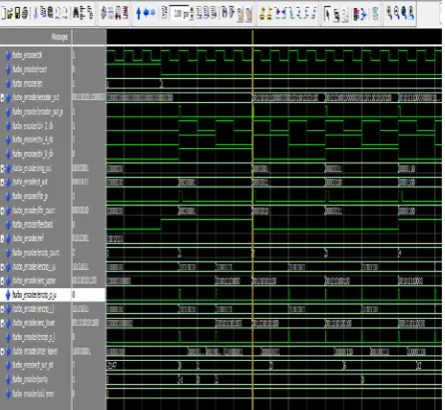The image size is (445, 410).
Task: Click the first yellow cursor icon in toolbar
Action: 263,13
